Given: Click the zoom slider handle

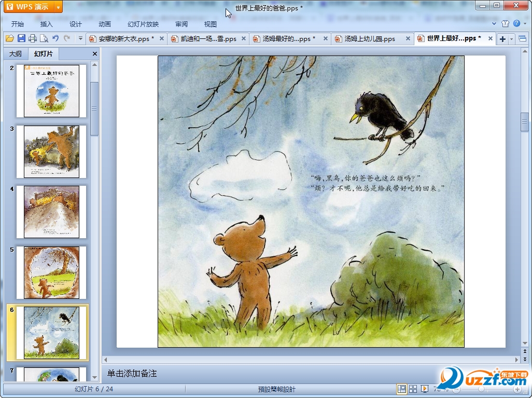Looking at the screenshot, I should tap(481, 389).
